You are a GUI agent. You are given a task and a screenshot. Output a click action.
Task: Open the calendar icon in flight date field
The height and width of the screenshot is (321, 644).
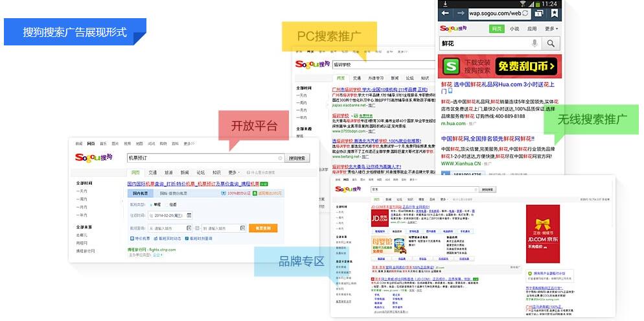pyautogui.click(x=189, y=215)
